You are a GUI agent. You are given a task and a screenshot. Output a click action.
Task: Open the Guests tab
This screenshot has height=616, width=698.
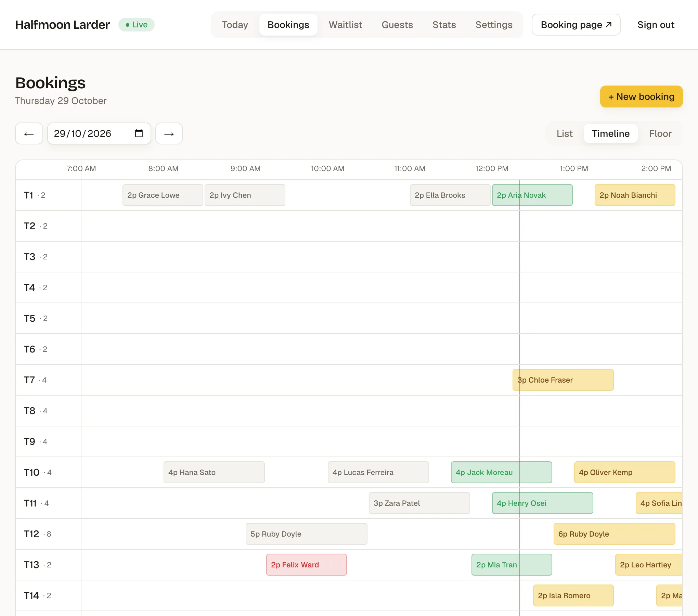click(397, 25)
